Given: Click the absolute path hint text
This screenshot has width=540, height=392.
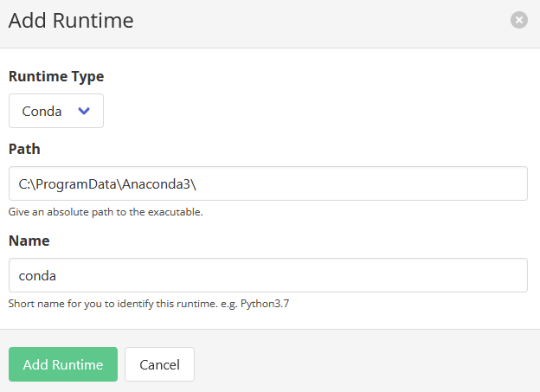Looking at the screenshot, I should point(106,211).
